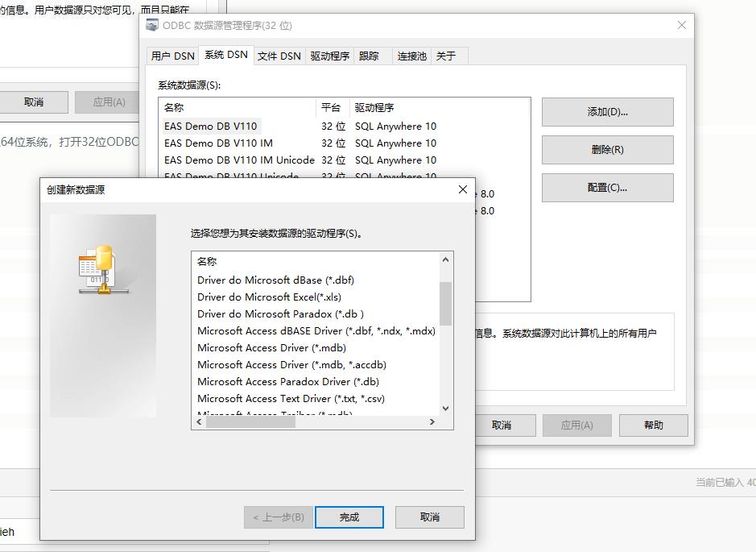Close the ODBC Data Source Administrator window
This screenshot has width=756, height=552.
point(681,25)
